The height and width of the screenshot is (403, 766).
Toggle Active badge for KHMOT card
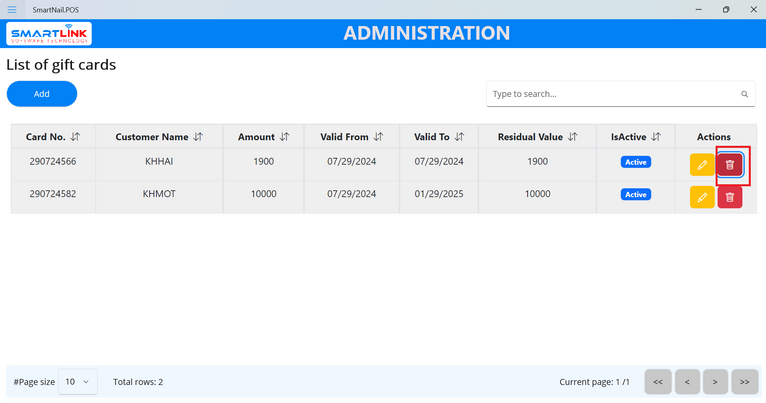click(636, 194)
